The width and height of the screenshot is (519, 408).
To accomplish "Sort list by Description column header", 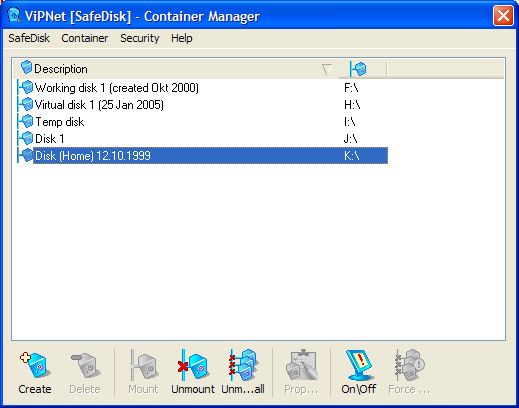I will pos(61,69).
